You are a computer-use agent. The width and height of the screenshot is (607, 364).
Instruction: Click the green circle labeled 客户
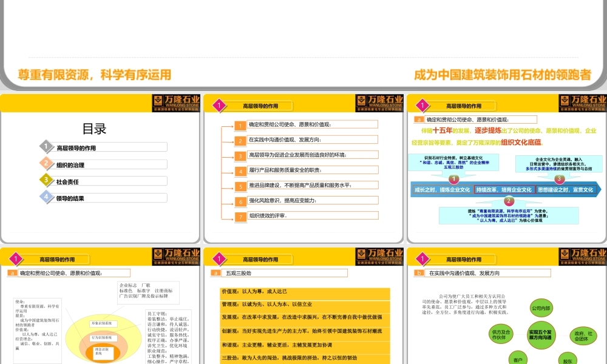tap(518, 359)
